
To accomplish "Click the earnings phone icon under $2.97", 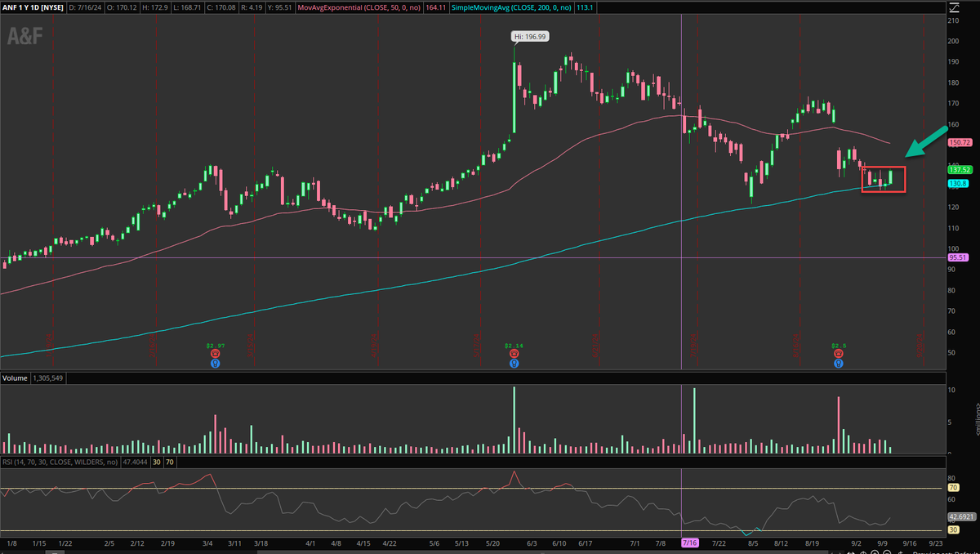I will [x=216, y=355].
